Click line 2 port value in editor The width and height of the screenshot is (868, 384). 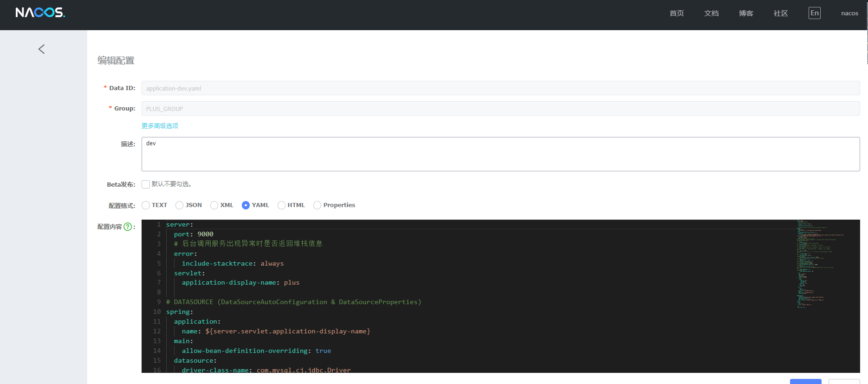(205, 234)
